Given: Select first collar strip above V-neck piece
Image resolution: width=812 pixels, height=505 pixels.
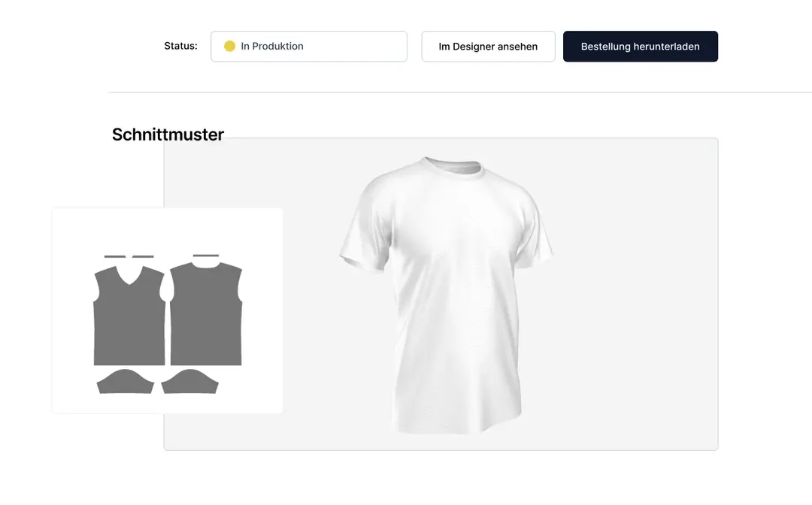Looking at the screenshot, I should (x=115, y=256).
